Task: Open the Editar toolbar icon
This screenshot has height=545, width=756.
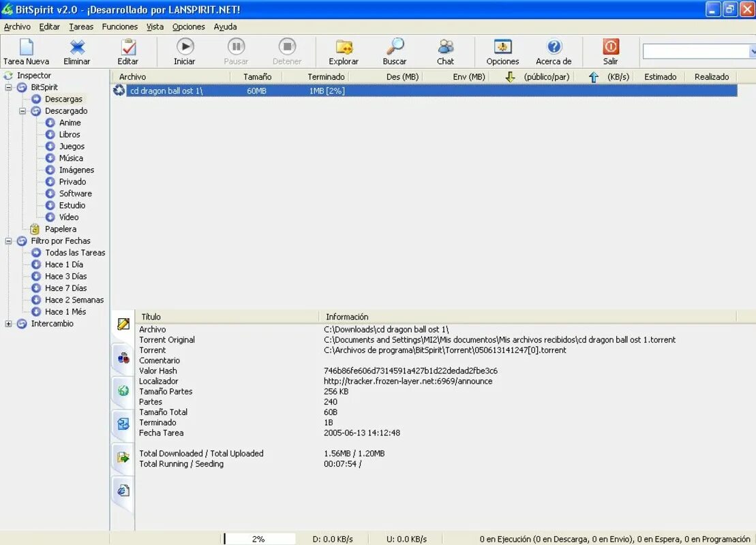Action: click(127, 47)
